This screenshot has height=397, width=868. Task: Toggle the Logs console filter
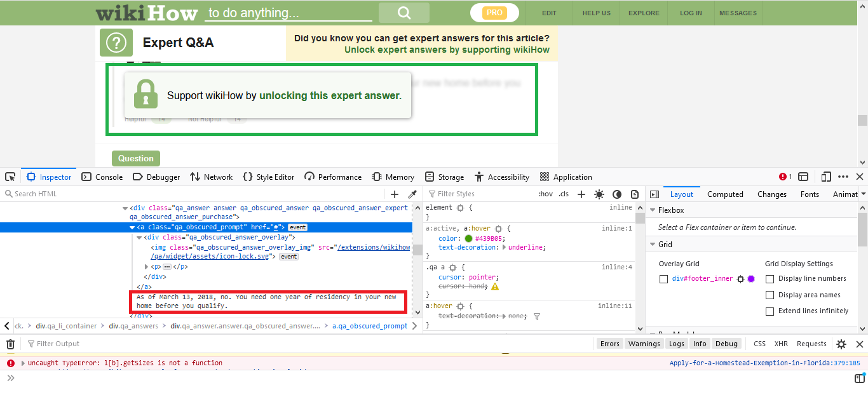[x=677, y=344]
